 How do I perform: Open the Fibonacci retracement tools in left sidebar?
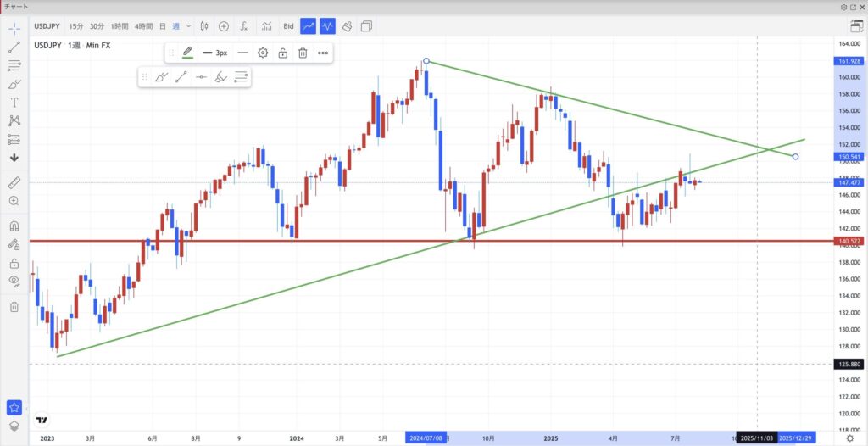(x=14, y=65)
